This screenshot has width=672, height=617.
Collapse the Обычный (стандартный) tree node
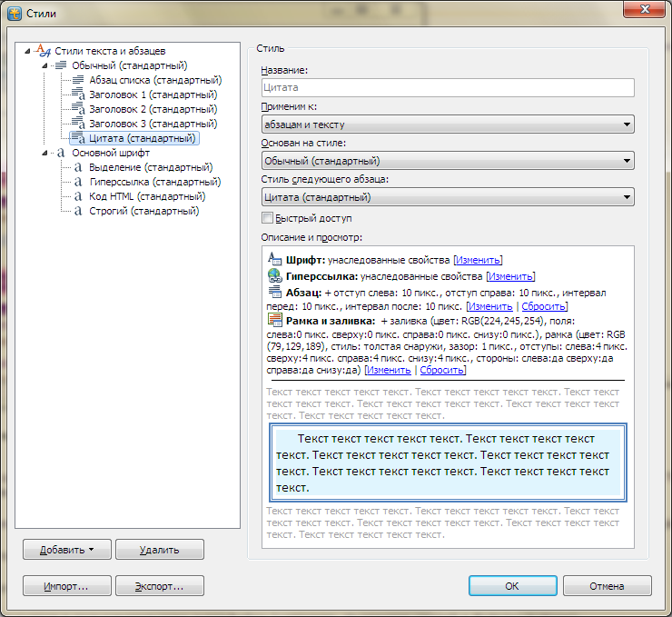point(44,65)
